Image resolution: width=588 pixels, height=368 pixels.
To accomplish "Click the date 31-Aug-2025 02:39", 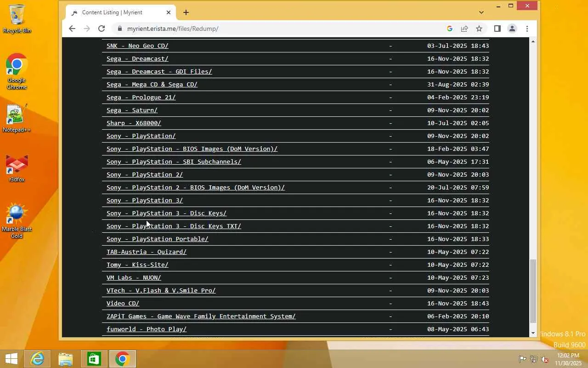I will pyautogui.click(x=458, y=85).
